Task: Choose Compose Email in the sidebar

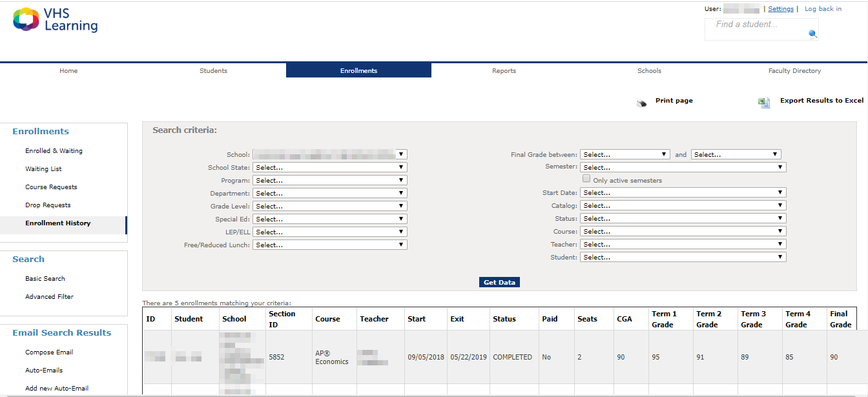Action: point(49,352)
